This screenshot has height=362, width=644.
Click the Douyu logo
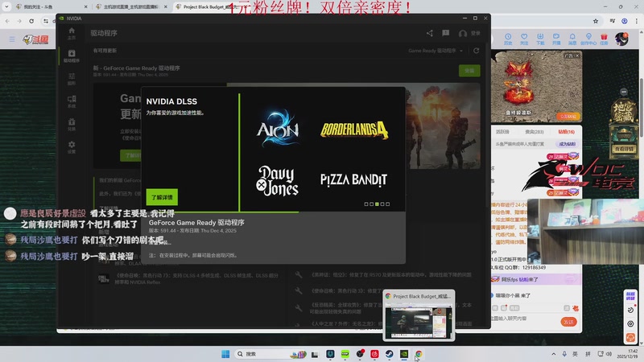point(35,39)
